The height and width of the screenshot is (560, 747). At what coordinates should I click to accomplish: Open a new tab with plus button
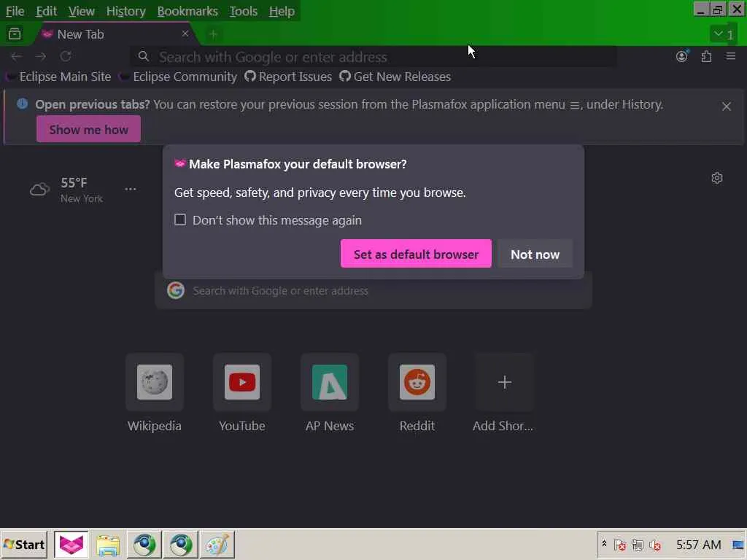[x=214, y=34]
